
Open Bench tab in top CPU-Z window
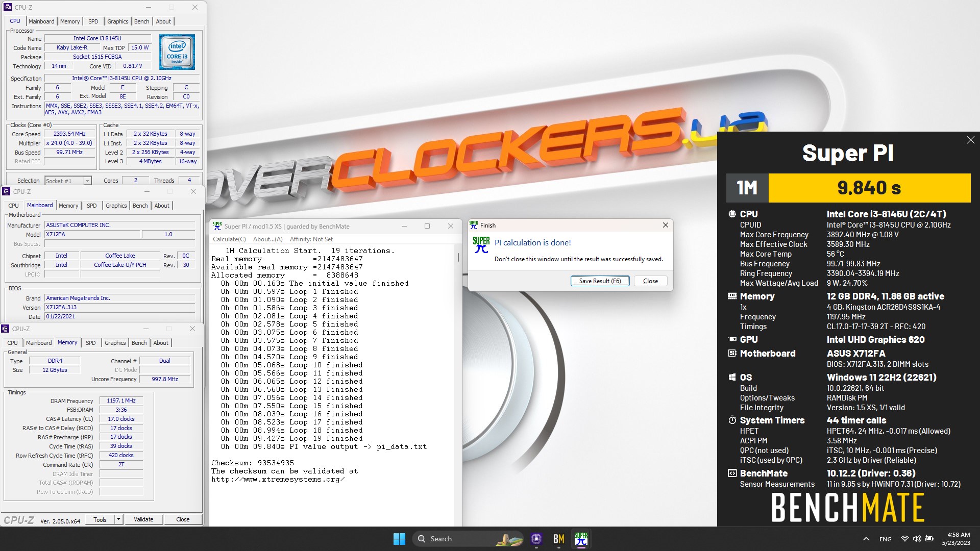141,21
